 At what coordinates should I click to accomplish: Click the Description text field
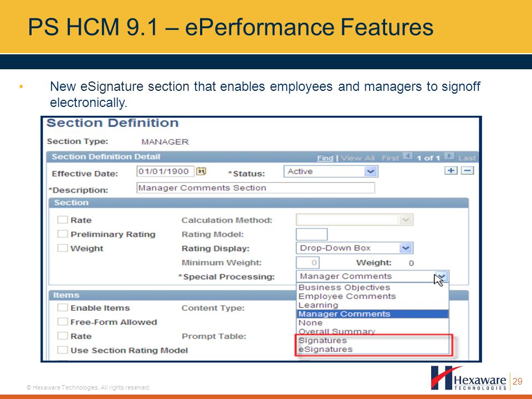tap(255, 188)
